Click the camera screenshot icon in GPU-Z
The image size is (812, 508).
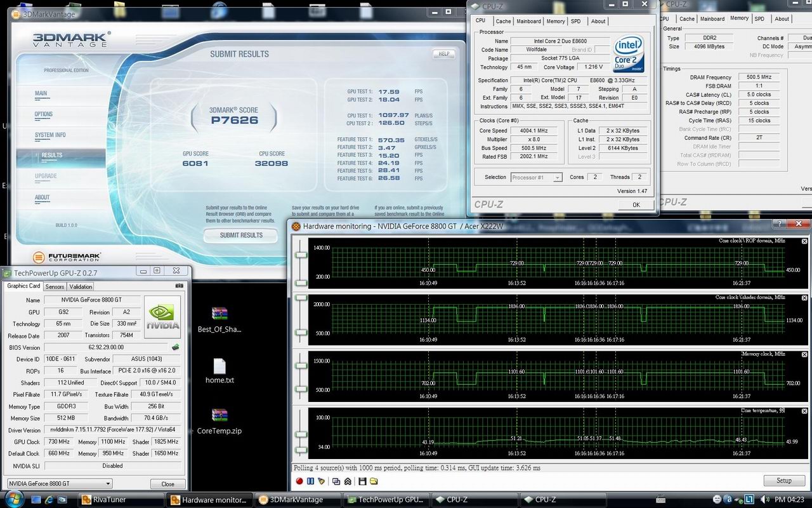[x=179, y=286]
